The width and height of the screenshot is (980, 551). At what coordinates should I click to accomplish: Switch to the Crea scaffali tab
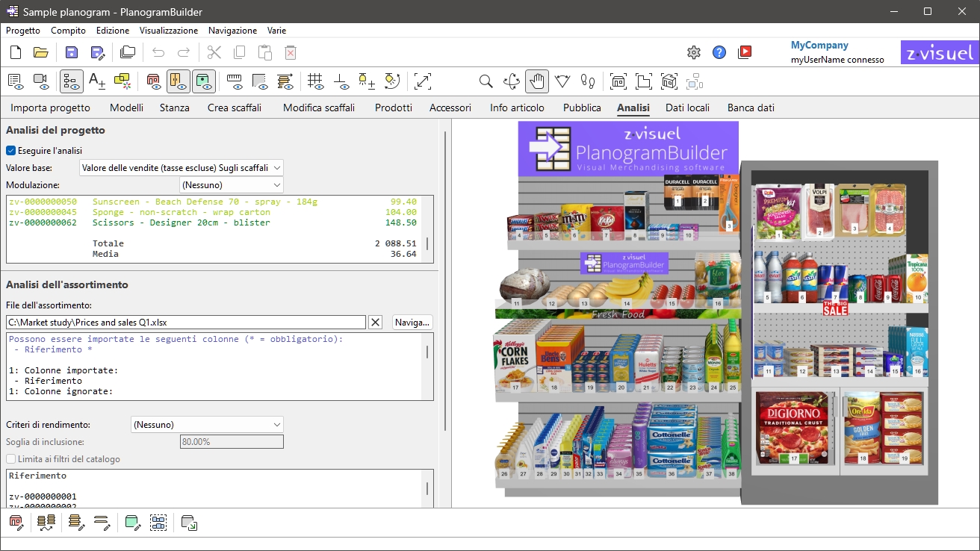(x=235, y=108)
